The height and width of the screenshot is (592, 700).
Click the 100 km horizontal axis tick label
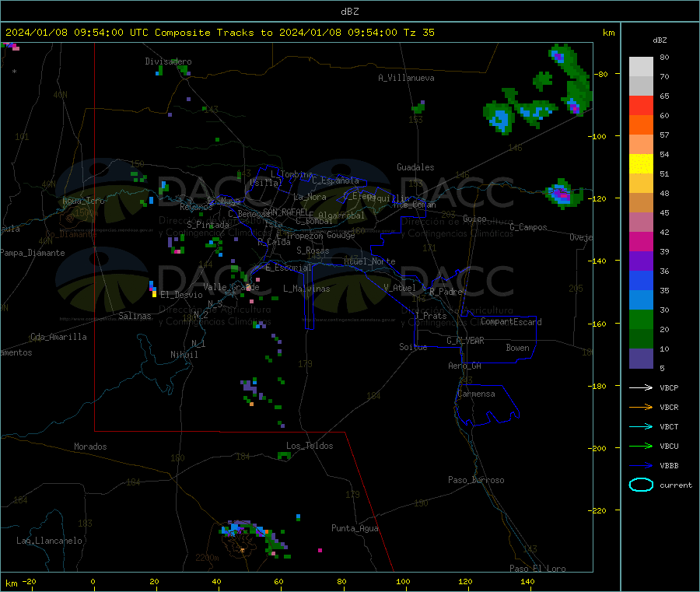(x=403, y=581)
